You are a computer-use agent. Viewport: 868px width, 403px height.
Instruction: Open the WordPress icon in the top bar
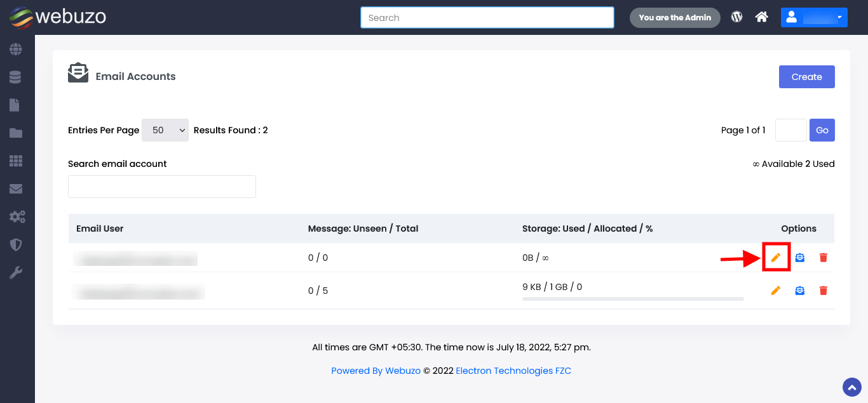[736, 17]
